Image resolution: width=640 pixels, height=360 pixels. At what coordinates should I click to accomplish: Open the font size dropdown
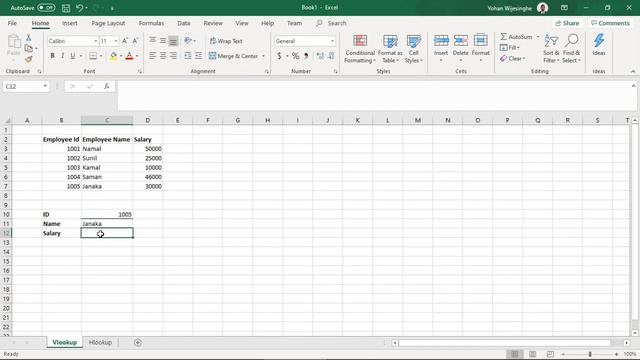pos(116,41)
